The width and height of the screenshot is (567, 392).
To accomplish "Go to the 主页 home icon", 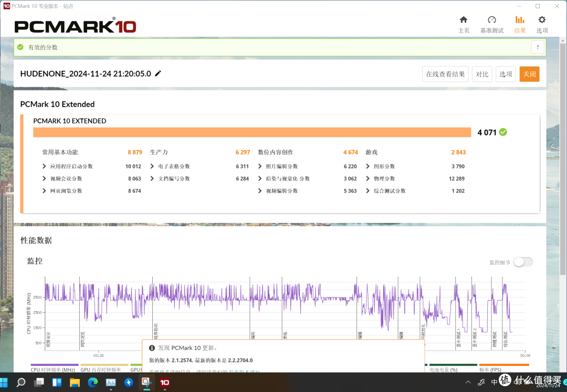I will click(x=463, y=20).
